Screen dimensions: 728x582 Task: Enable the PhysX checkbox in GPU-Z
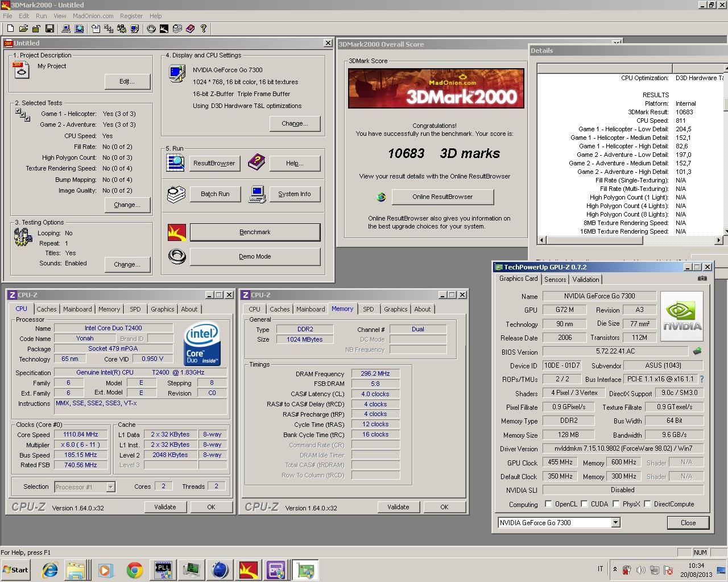pos(616,504)
